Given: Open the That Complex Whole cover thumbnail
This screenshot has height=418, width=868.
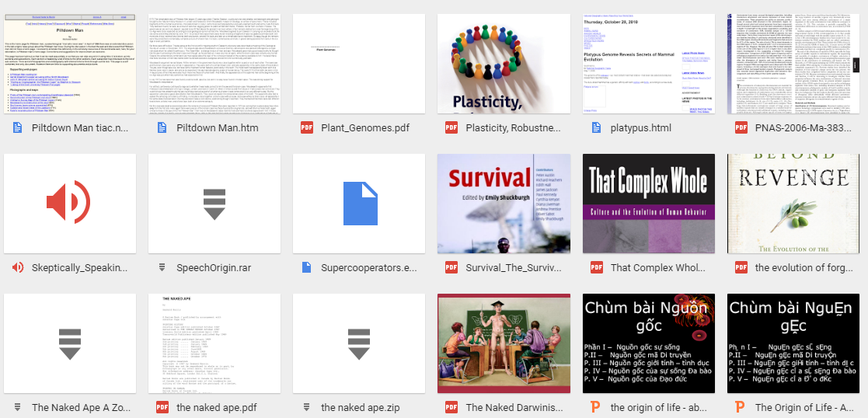Looking at the screenshot, I should click(648, 204).
